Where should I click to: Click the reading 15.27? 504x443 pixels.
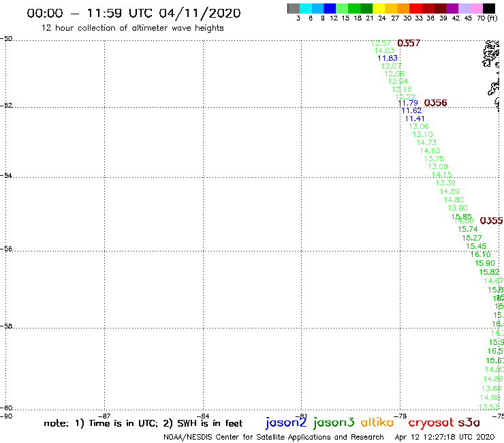(x=472, y=238)
